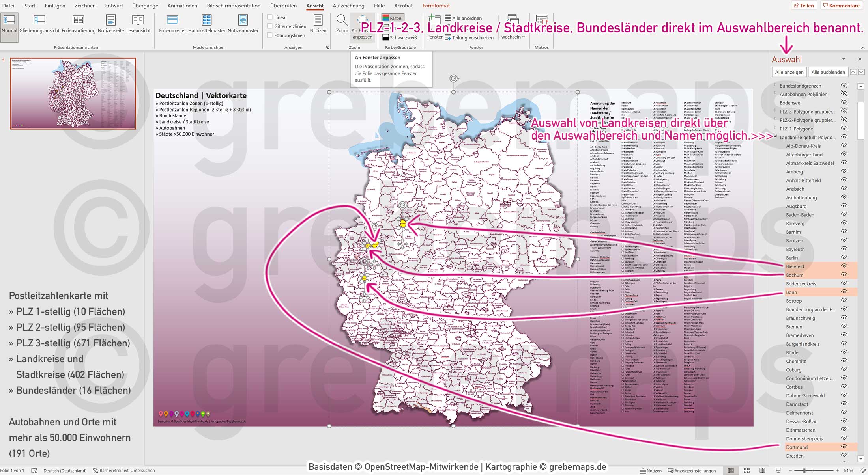Activate An Fenster anpassen
This screenshot has width=868, height=475.
(x=362, y=28)
